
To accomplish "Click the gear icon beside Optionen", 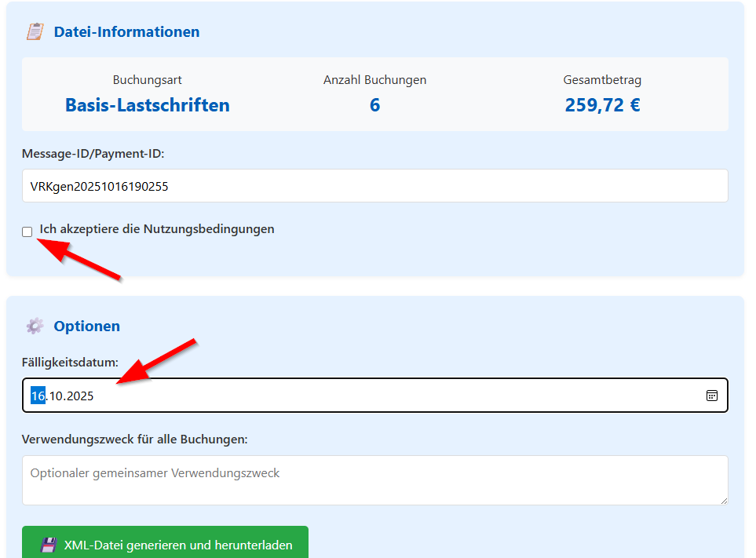I will tap(35, 326).
